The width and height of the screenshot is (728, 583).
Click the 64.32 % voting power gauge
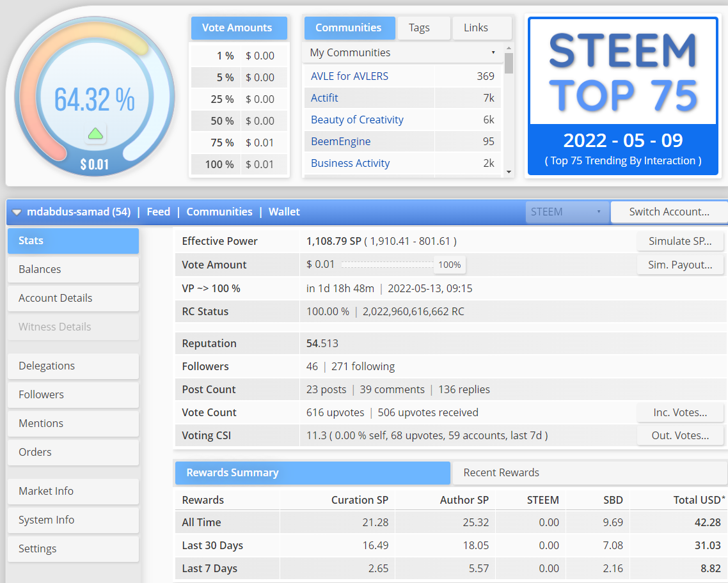(x=95, y=97)
